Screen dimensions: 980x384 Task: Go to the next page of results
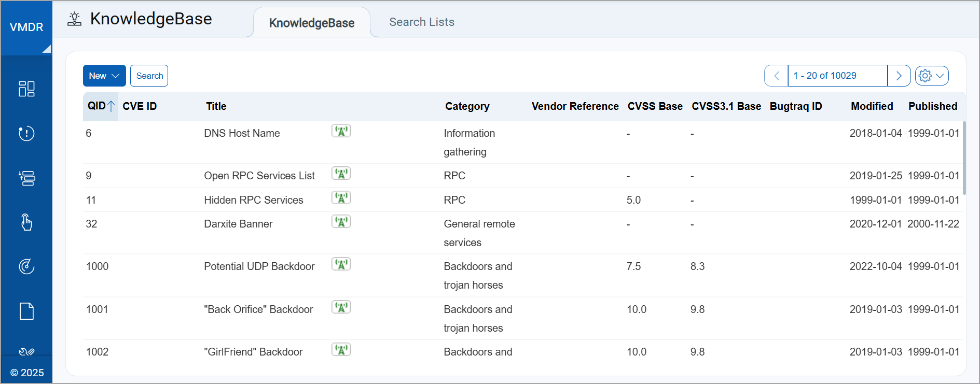tap(899, 76)
